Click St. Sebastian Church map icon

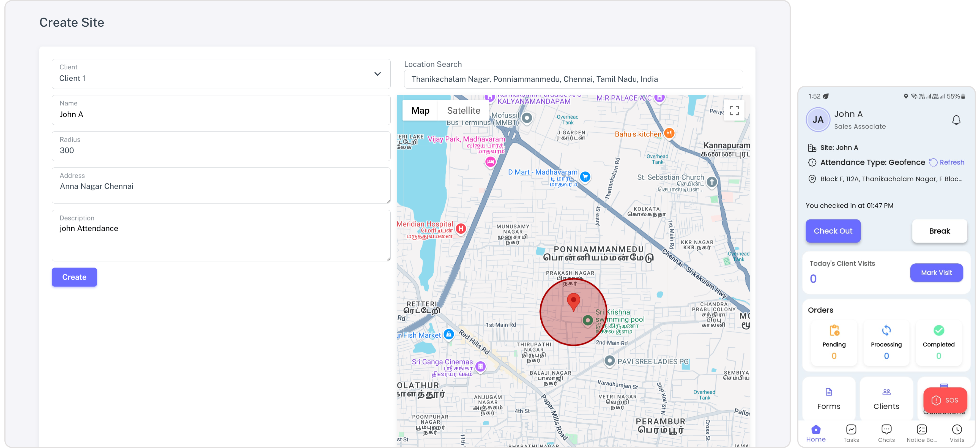point(711,182)
